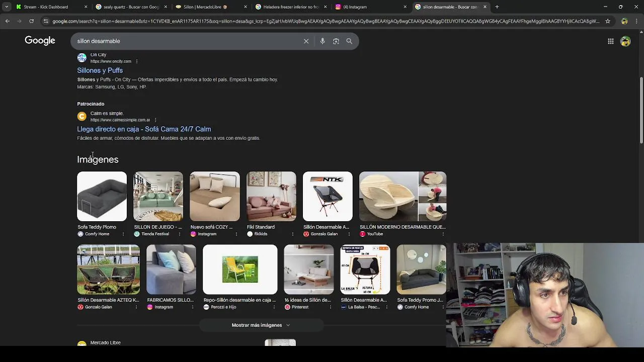Open SILLÓN MODERNO DESARMABLE YouTube thumbnail
Image resolution: width=644 pixels, height=362 pixels.
point(403,197)
